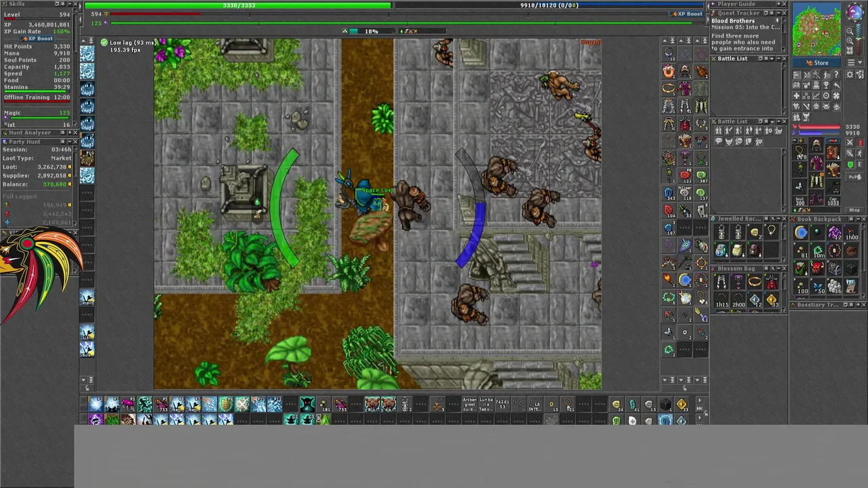The width and height of the screenshot is (868, 488).
Task: Select the Player Guide panel header
Action: click(x=749, y=4)
